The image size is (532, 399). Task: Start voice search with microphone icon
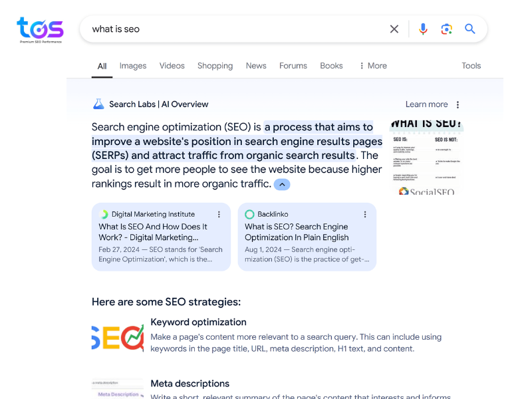(423, 29)
